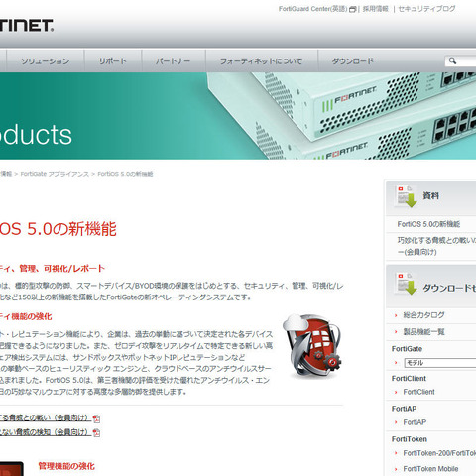Click the FortiToken sidebar heading
The image size is (476, 476).
tap(410, 439)
